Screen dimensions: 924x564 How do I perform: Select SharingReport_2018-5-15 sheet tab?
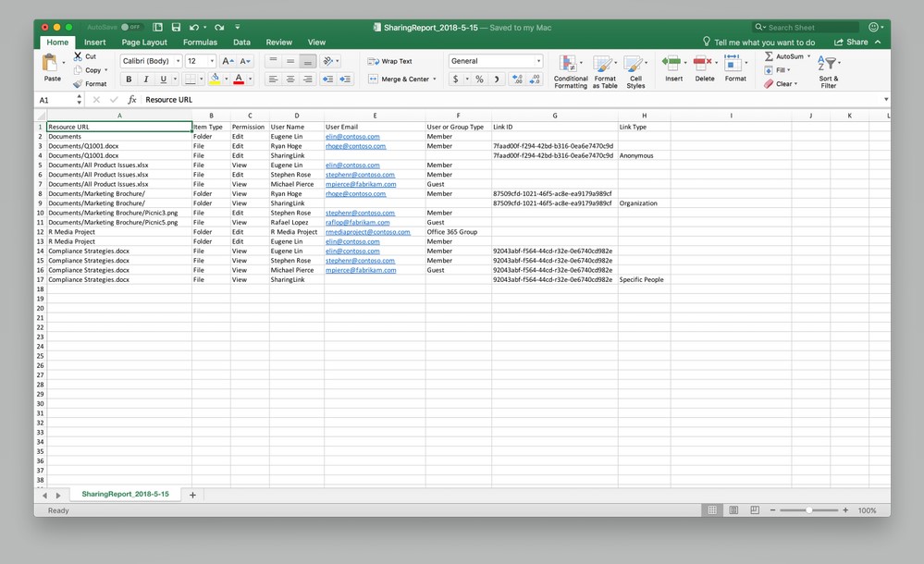click(x=125, y=494)
